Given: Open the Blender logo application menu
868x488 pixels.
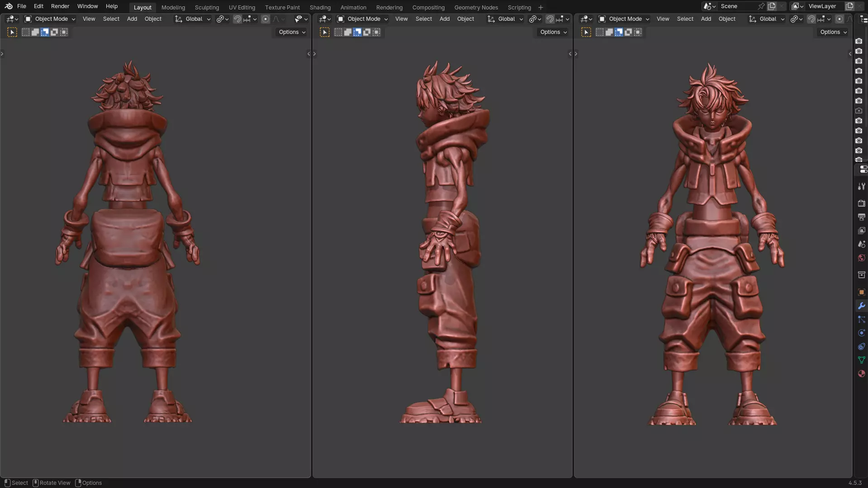Looking at the screenshot, I should point(9,6).
